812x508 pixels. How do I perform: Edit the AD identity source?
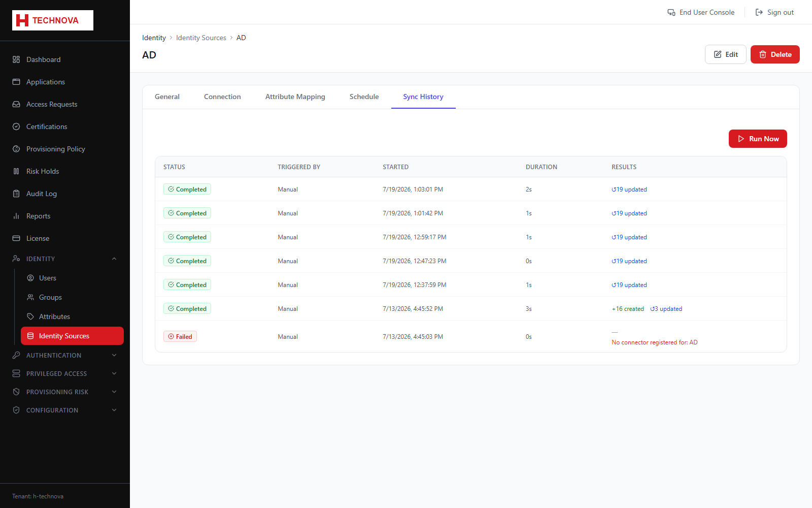[726, 54]
